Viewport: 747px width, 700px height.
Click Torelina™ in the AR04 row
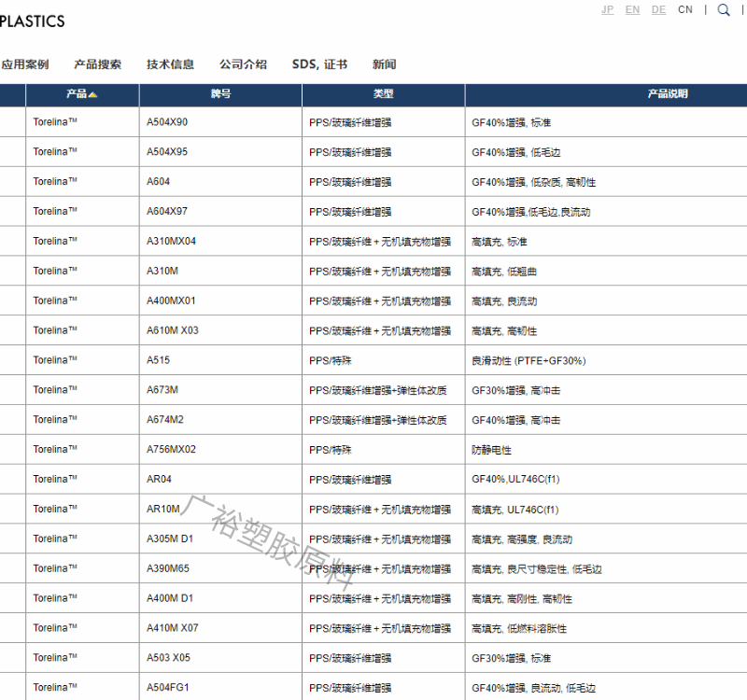pos(55,479)
